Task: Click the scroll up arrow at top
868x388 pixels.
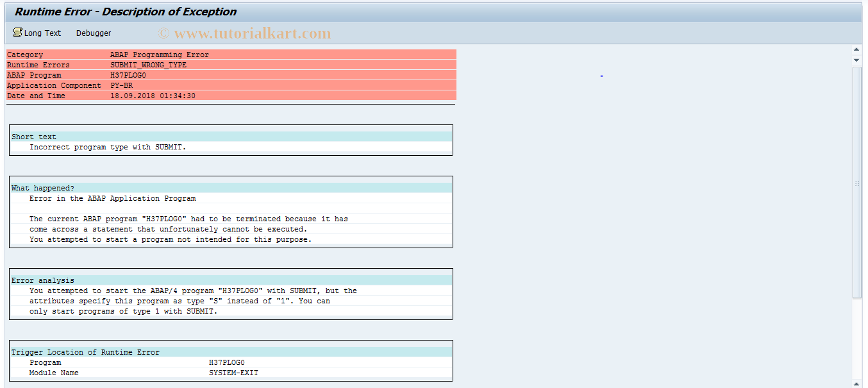Action: click(x=857, y=49)
